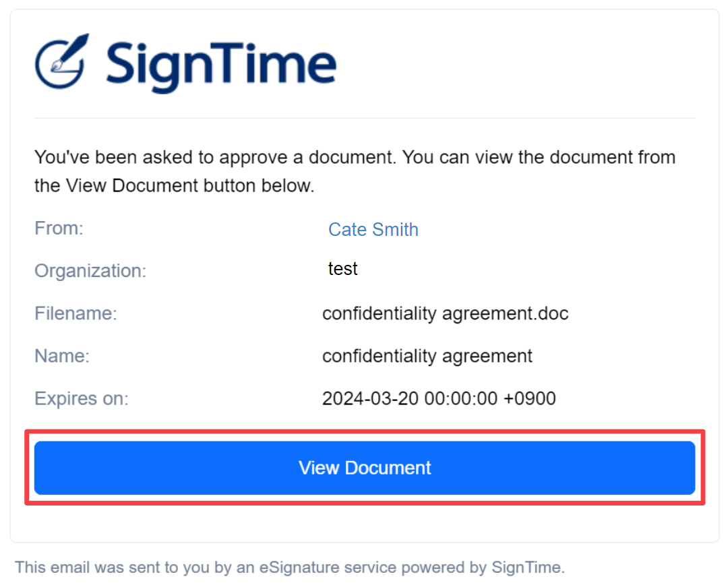The height and width of the screenshot is (583, 728).
Task: Select the From: field label
Action: [x=59, y=228]
